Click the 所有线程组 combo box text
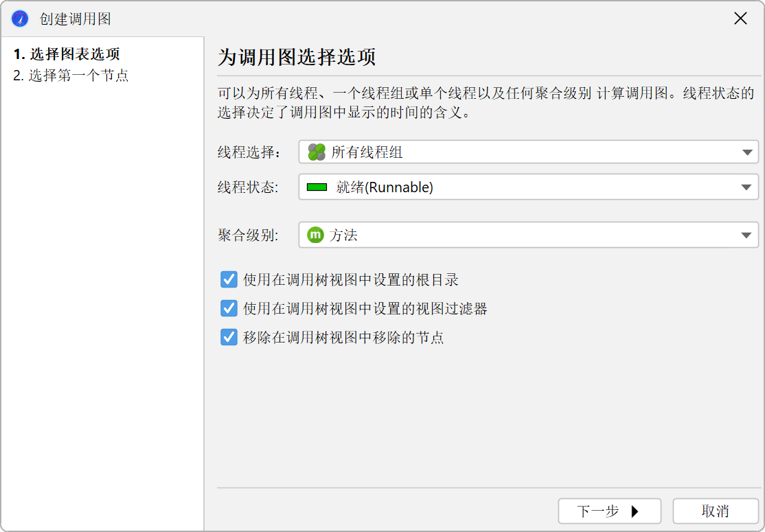The width and height of the screenshot is (765, 532). click(367, 152)
